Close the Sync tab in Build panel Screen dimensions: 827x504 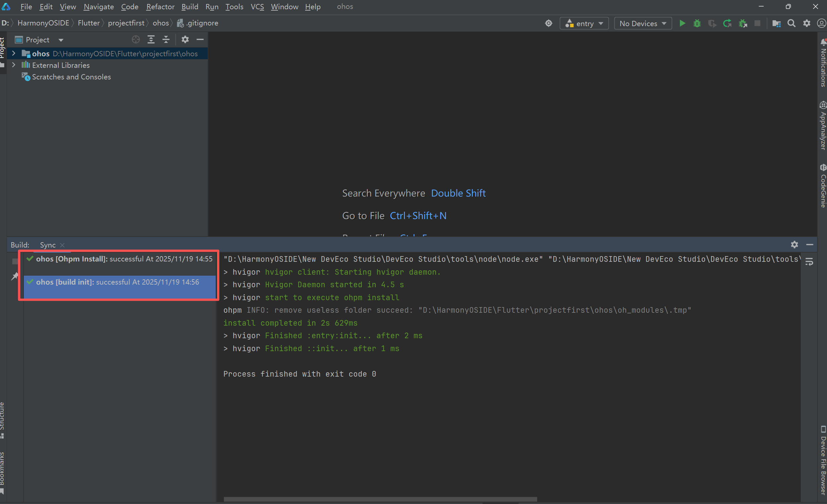coord(62,245)
